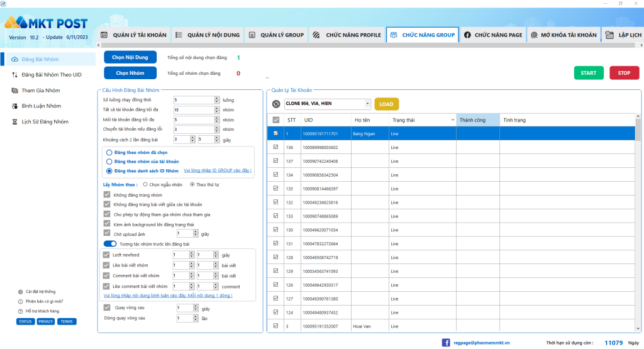Expand the CLONE 956, VIA, HIEN dropdown
Image resolution: width=644 pixels, height=349 pixels.
[x=367, y=104]
